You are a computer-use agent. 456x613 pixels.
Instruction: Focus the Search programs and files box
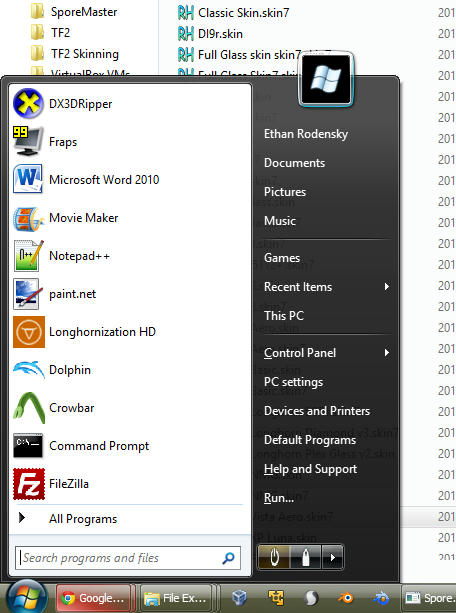(128, 558)
